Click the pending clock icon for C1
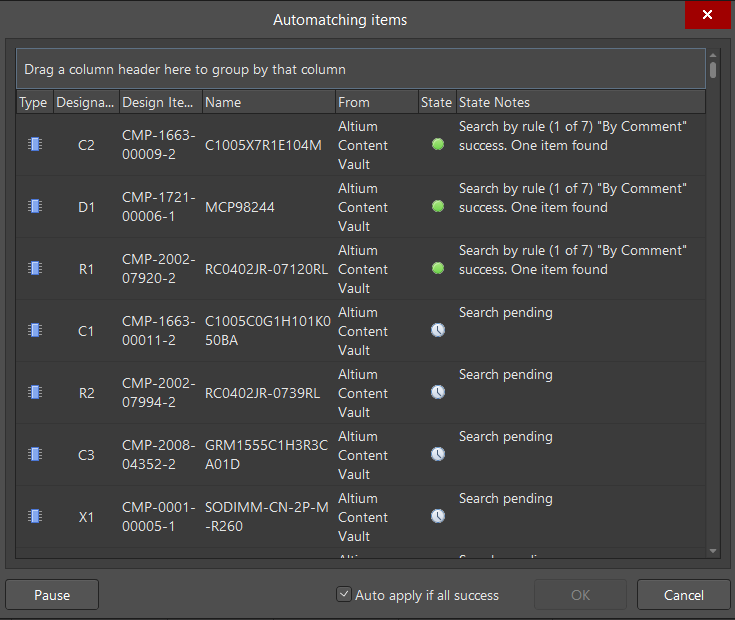735x620 pixels. point(438,330)
